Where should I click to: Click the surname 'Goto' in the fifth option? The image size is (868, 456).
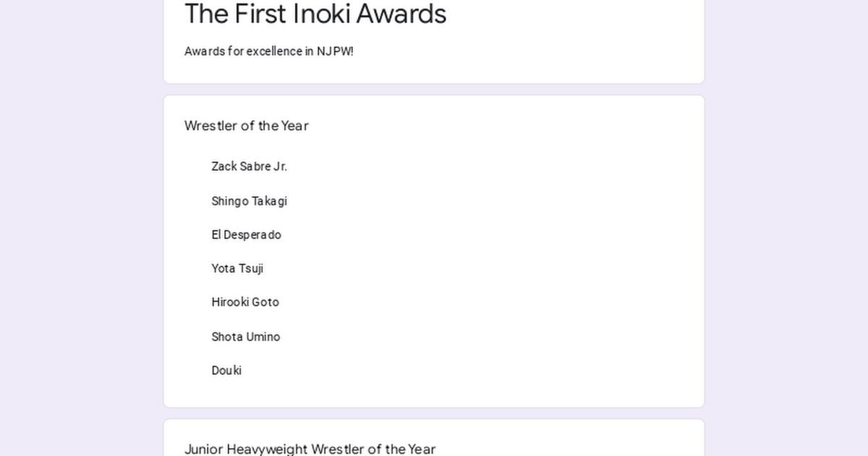coord(265,302)
